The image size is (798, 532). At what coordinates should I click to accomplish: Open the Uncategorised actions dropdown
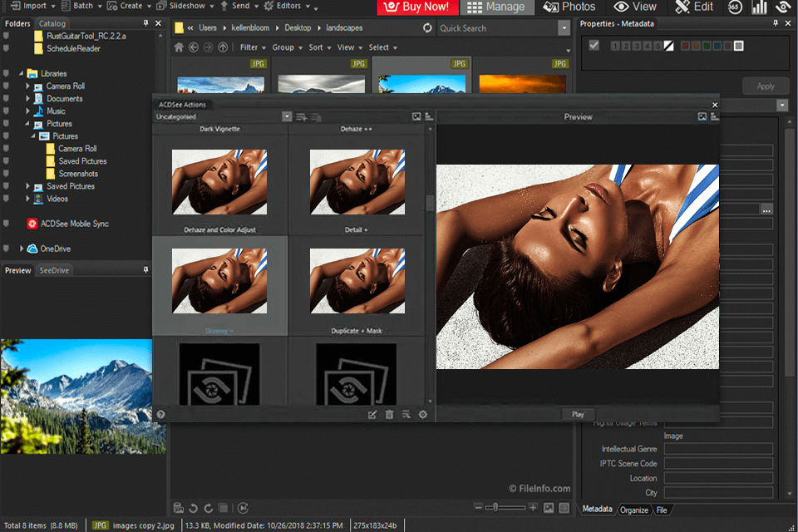[287, 116]
